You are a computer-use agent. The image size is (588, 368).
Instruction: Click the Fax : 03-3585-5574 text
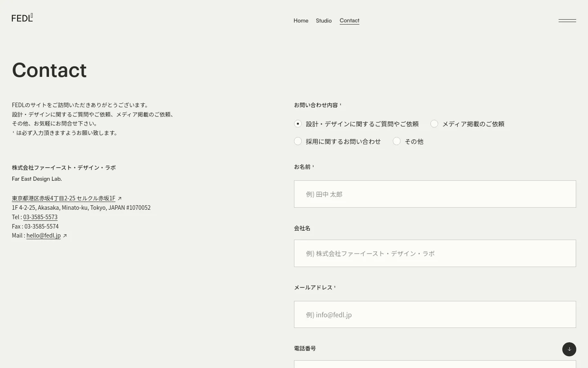(35, 227)
